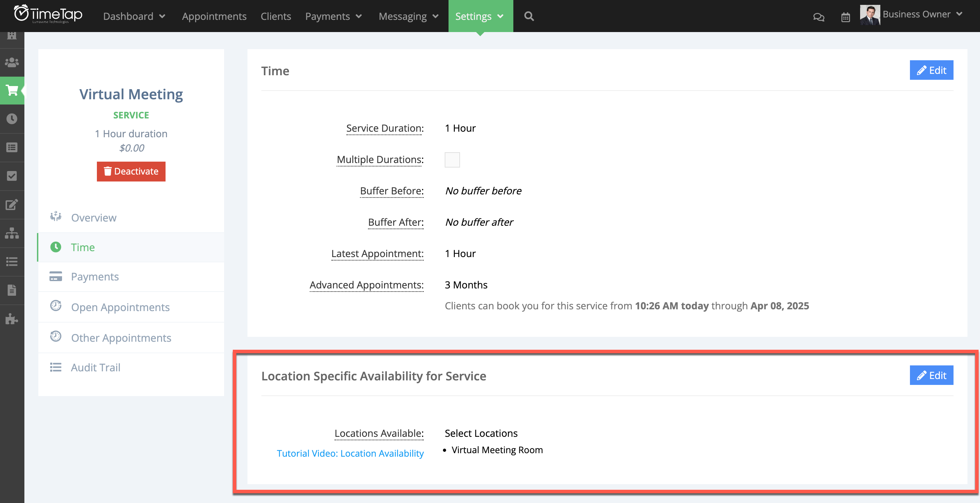The width and height of the screenshot is (980, 503).
Task: Open the shopping cart services panel
Action: tap(12, 91)
